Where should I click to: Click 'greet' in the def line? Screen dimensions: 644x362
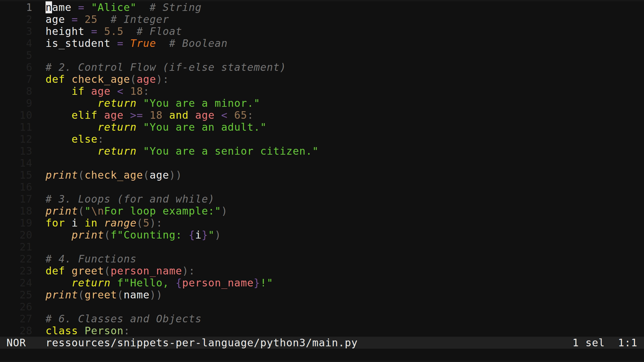(x=88, y=271)
